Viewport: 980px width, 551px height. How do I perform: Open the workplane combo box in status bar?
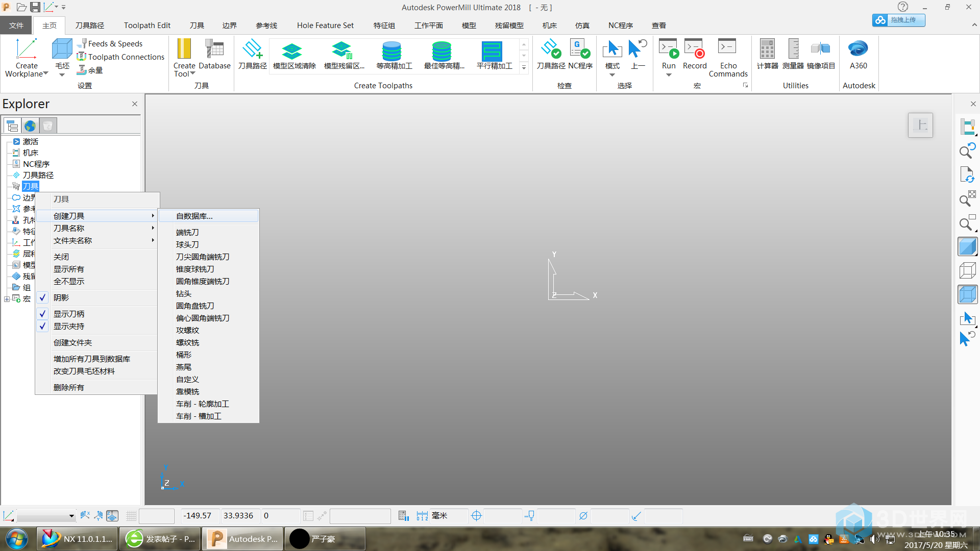tap(46, 516)
